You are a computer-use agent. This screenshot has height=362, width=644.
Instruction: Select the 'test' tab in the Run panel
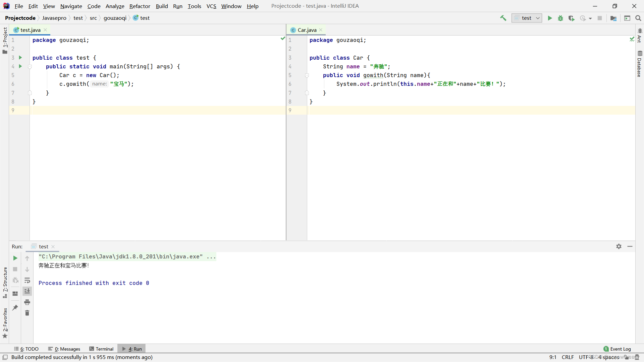pyautogui.click(x=43, y=247)
